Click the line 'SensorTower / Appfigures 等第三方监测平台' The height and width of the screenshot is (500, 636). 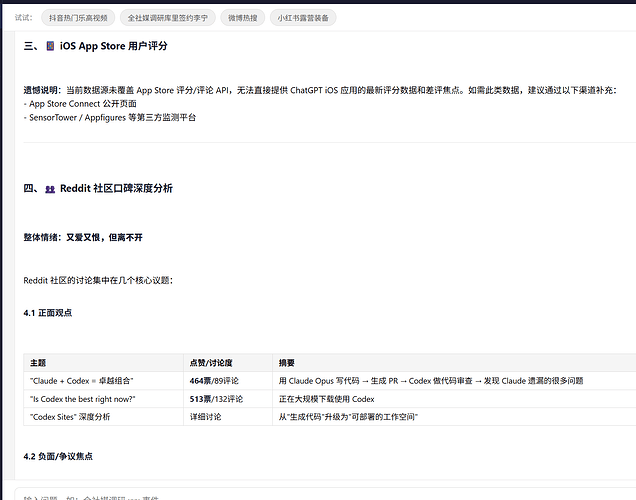pyautogui.click(x=112, y=118)
